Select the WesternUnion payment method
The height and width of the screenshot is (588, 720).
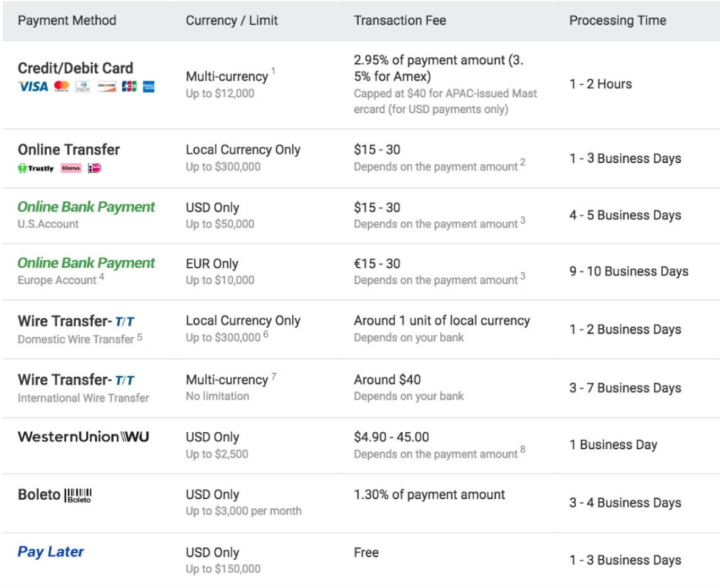pos(83,437)
